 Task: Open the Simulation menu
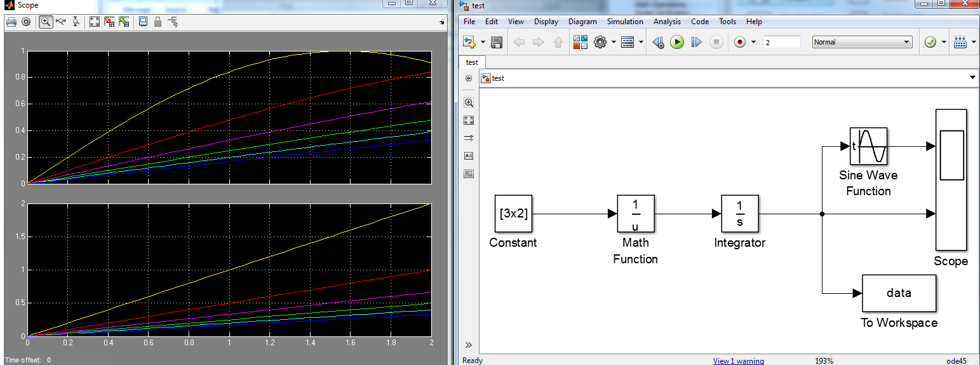[x=624, y=22]
